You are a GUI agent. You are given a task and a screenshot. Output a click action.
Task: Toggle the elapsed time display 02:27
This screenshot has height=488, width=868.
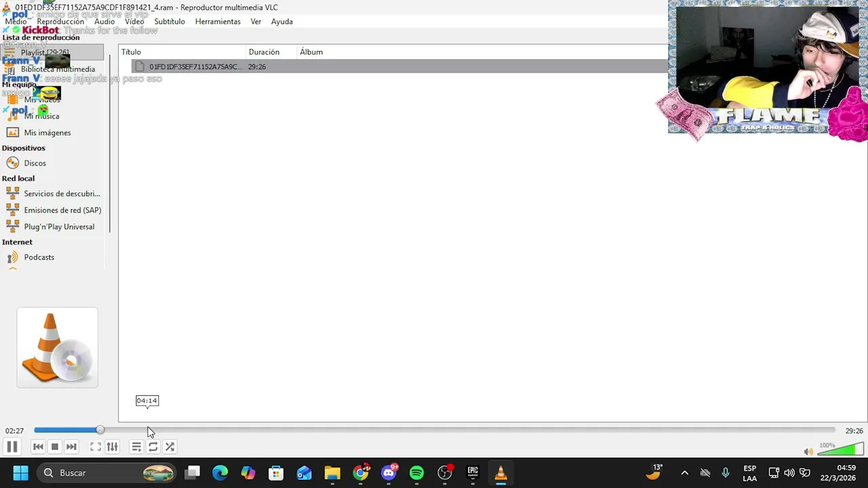coord(14,430)
